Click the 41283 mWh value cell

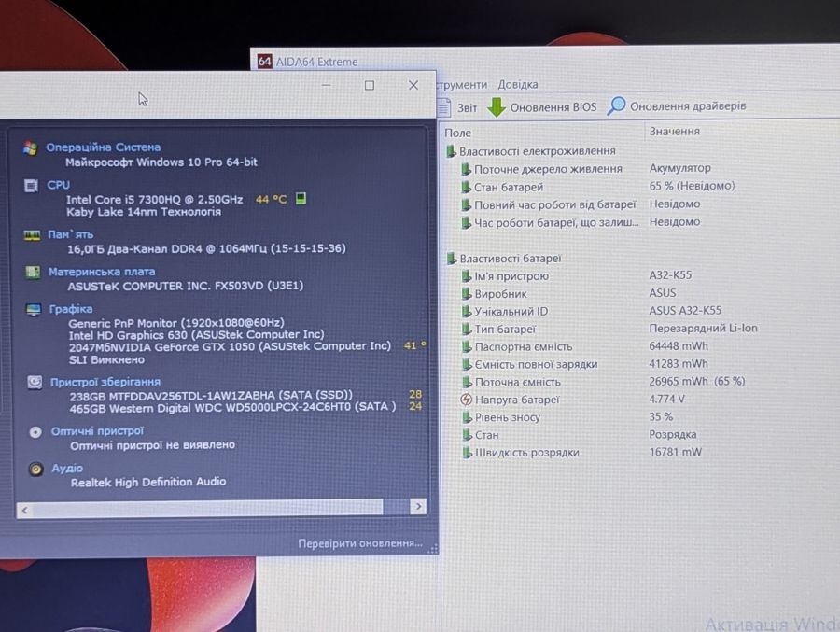pyautogui.click(x=679, y=363)
